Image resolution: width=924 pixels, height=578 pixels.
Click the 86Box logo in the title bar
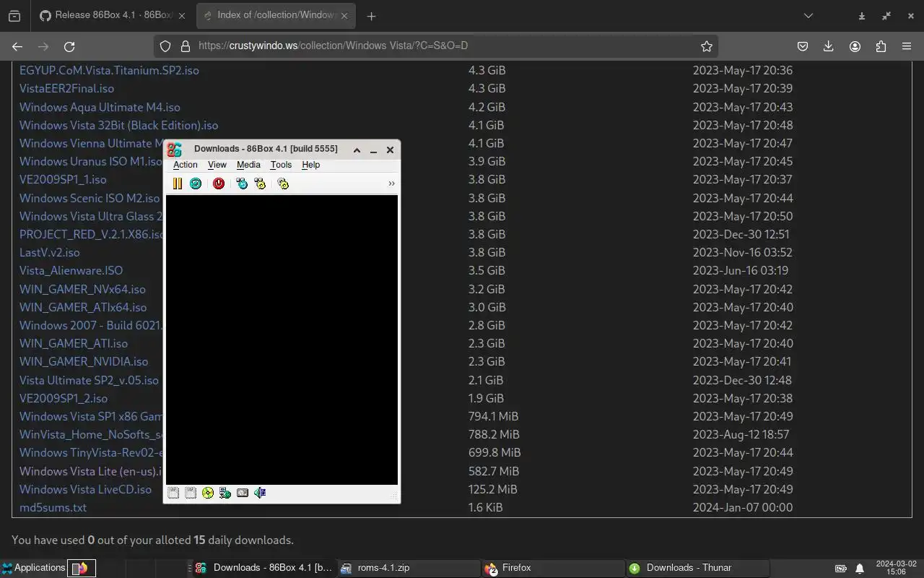174,150
